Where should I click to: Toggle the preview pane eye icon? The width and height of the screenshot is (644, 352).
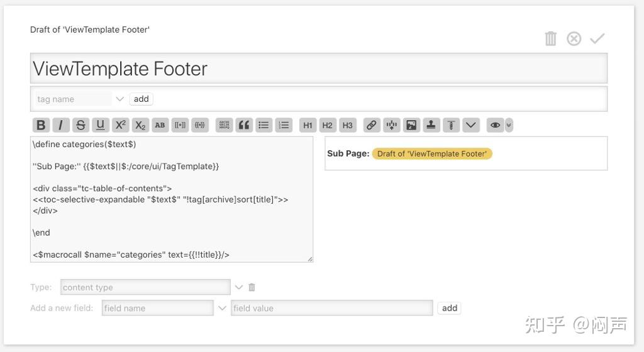(496, 125)
